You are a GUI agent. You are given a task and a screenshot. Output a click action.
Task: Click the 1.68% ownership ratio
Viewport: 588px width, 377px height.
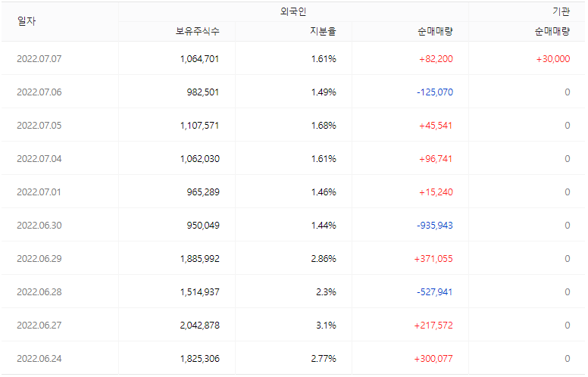pyautogui.click(x=324, y=126)
